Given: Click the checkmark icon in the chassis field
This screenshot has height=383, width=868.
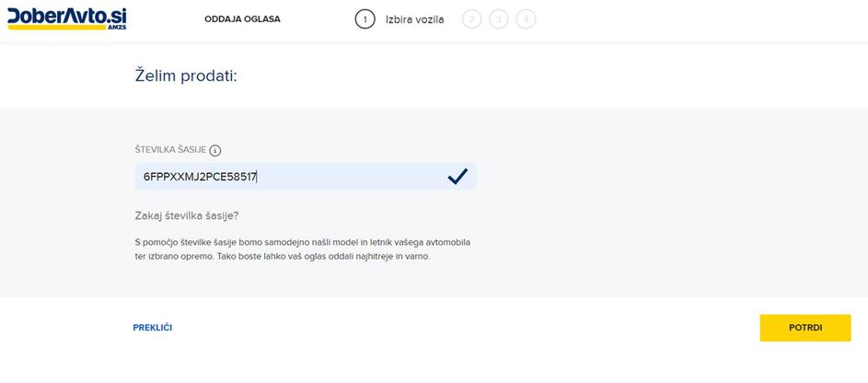Looking at the screenshot, I should tap(457, 177).
